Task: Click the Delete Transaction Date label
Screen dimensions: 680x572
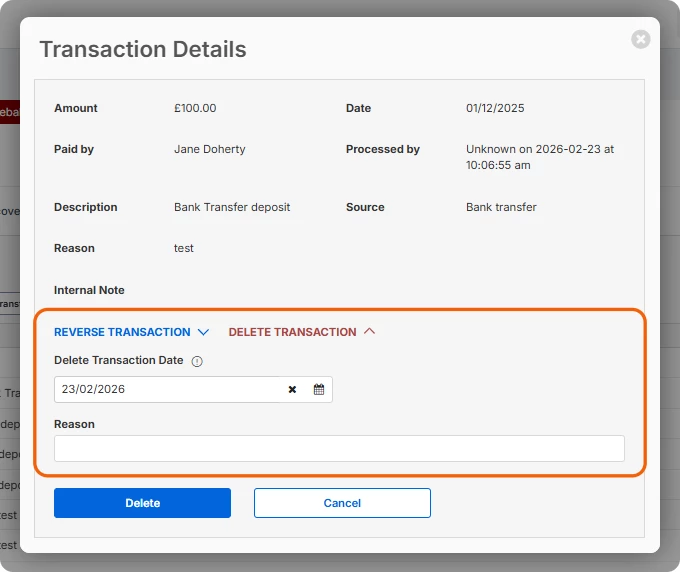Action: 118,360
